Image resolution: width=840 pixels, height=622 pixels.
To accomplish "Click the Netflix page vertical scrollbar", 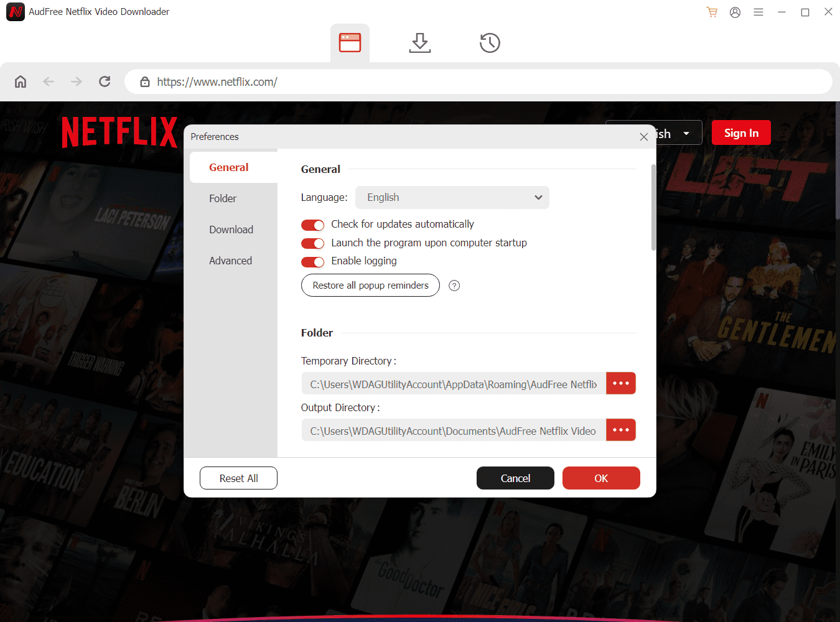I will pos(838,162).
